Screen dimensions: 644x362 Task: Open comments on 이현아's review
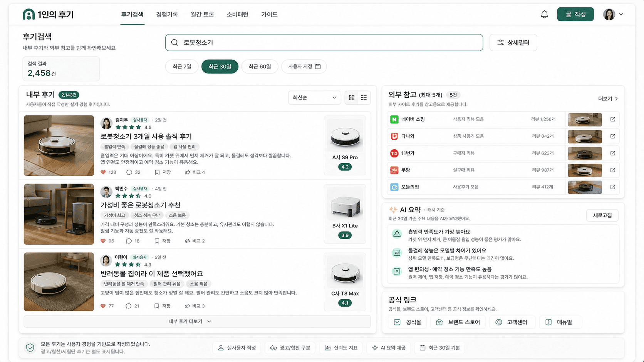click(132, 306)
